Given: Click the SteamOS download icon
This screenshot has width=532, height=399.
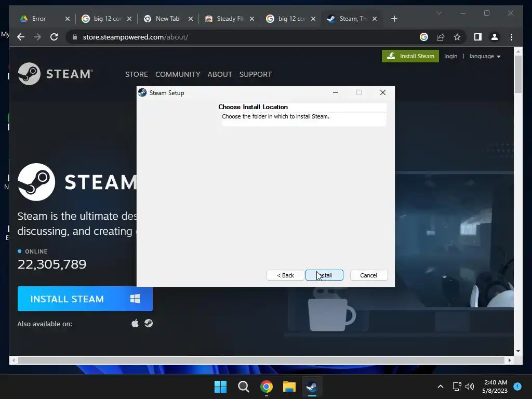Looking at the screenshot, I should point(149,323).
